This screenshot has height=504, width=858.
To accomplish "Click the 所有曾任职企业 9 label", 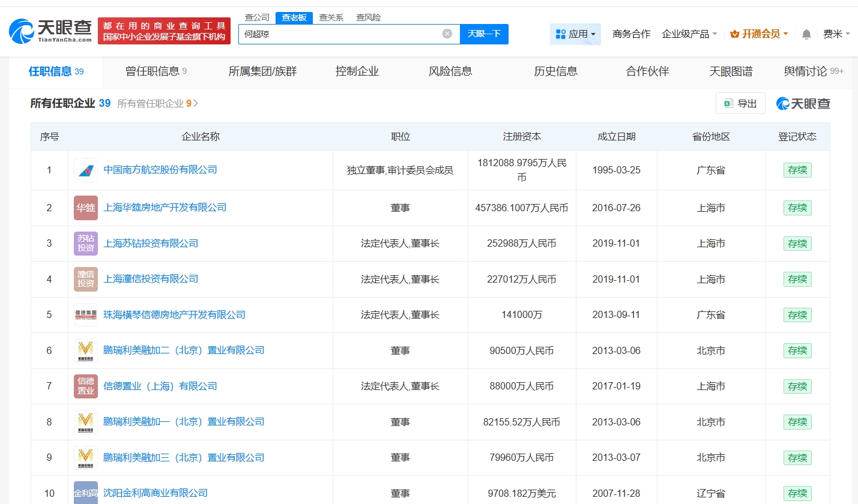I will click(x=154, y=103).
